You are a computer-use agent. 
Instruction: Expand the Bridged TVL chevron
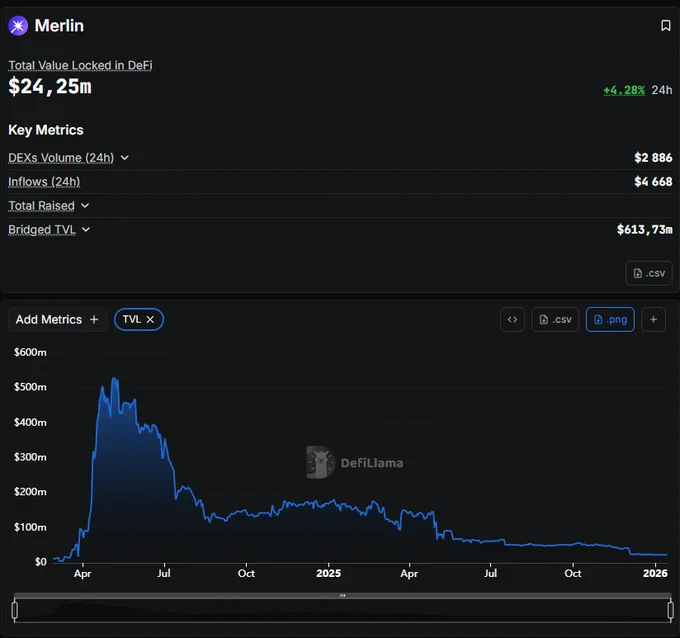(86, 229)
